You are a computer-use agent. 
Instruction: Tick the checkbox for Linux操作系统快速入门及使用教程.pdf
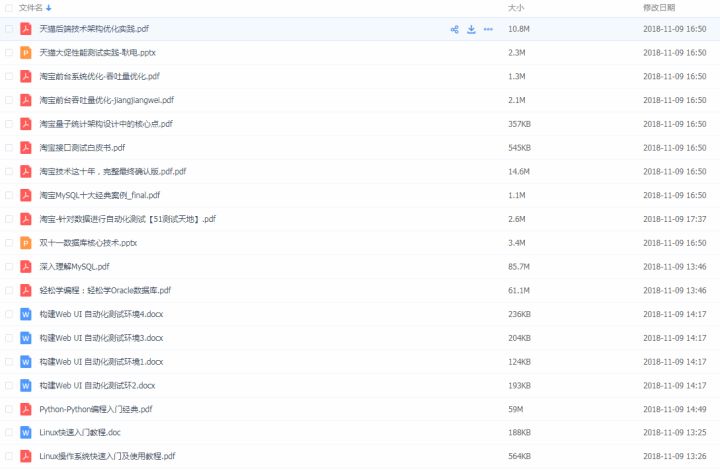[9, 456]
